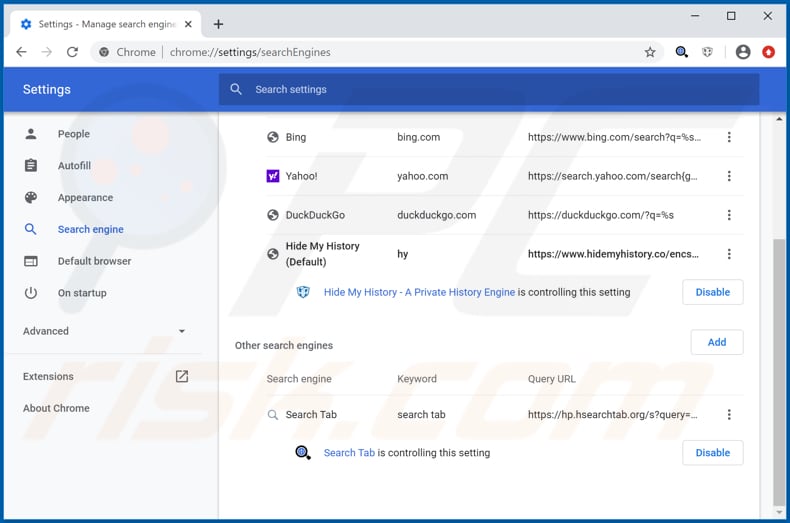
Task: Click the People icon in the sidebar
Action: (31, 134)
